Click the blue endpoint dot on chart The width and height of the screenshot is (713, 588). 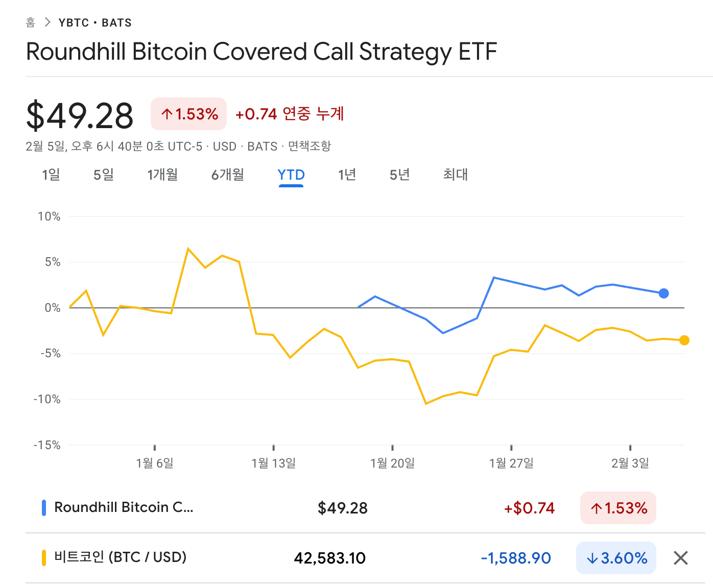pyautogui.click(x=663, y=293)
